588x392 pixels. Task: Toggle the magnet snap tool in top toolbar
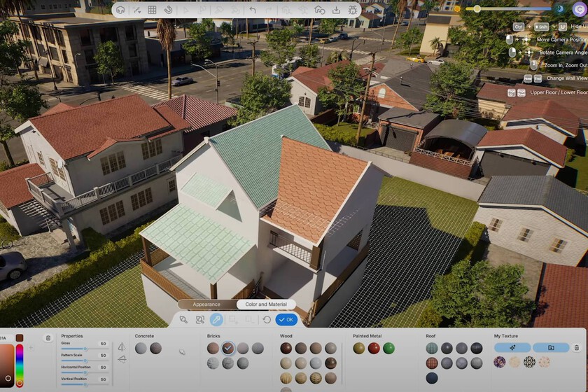tap(168, 10)
